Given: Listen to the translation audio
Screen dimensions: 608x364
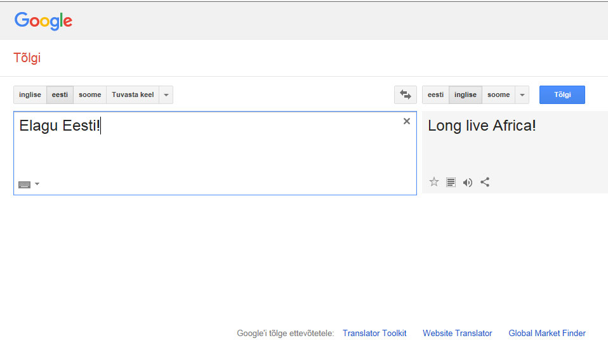Looking at the screenshot, I should pos(468,182).
